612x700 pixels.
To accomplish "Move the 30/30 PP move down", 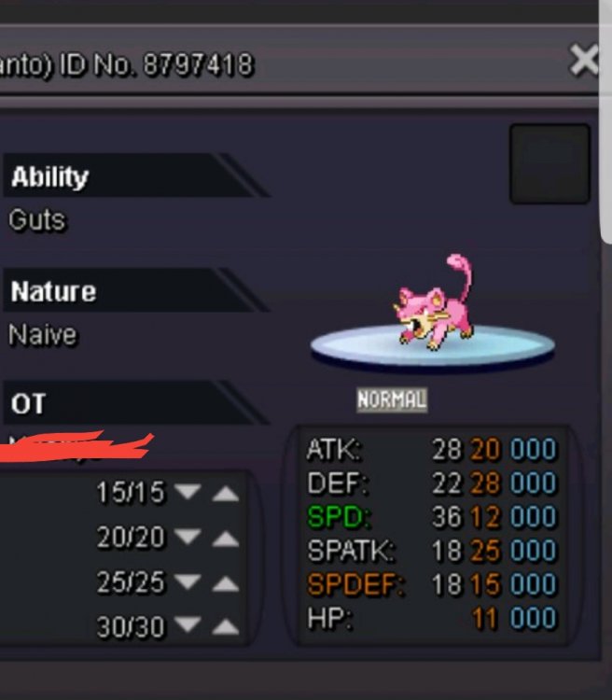I will coord(188,624).
